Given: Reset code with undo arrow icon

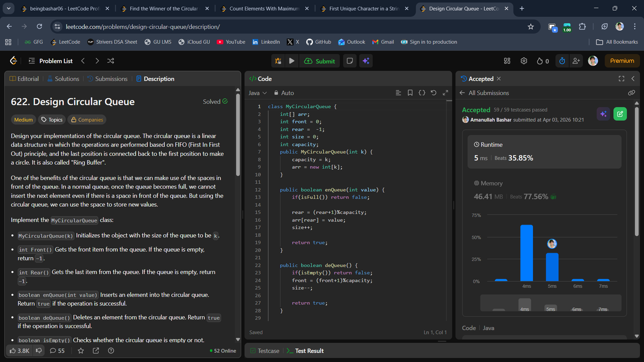Looking at the screenshot, I should (x=434, y=93).
